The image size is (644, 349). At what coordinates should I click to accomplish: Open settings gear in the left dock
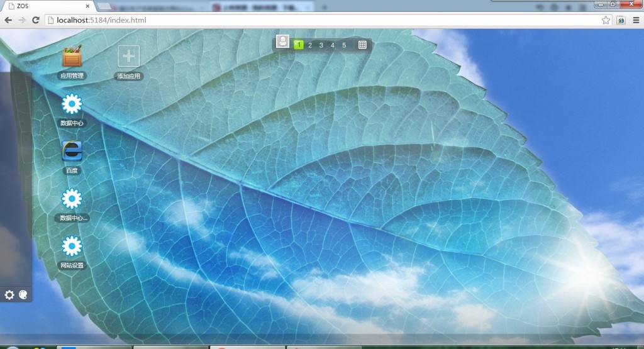pyautogui.click(x=9, y=294)
